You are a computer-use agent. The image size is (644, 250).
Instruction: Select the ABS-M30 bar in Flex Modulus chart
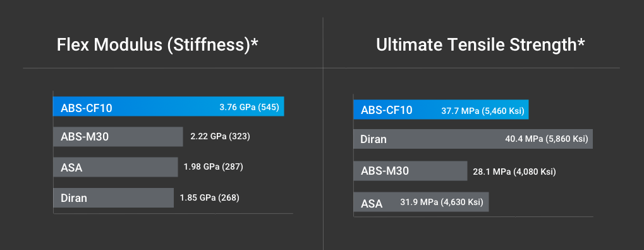coord(118,137)
